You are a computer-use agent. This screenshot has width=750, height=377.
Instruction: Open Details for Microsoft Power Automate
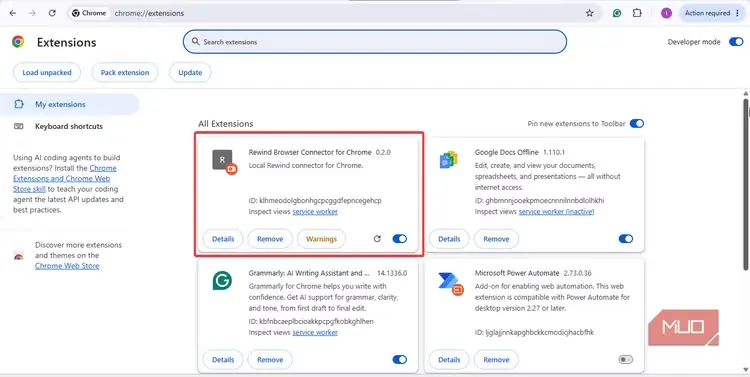tap(449, 360)
